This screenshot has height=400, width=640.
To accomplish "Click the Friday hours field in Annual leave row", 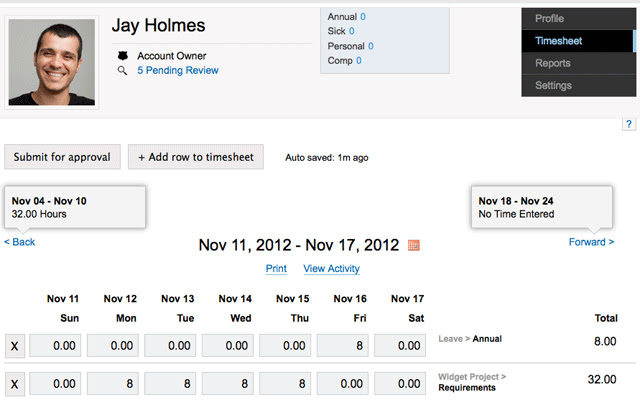I will pyautogui.click(x=342, y=346).
